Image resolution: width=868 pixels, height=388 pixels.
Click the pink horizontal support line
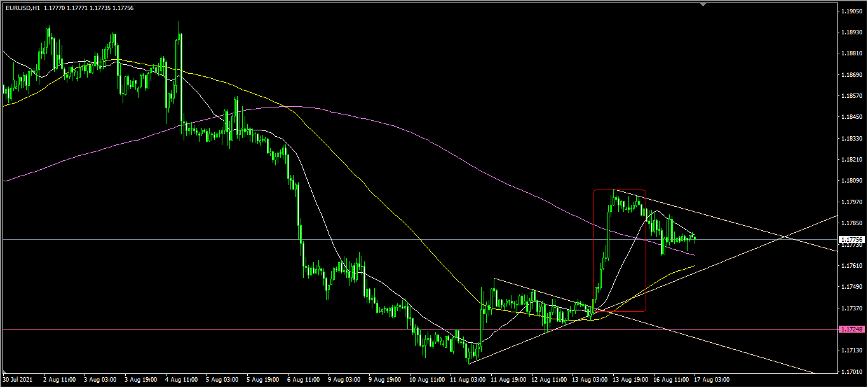(x=254, y=329)
